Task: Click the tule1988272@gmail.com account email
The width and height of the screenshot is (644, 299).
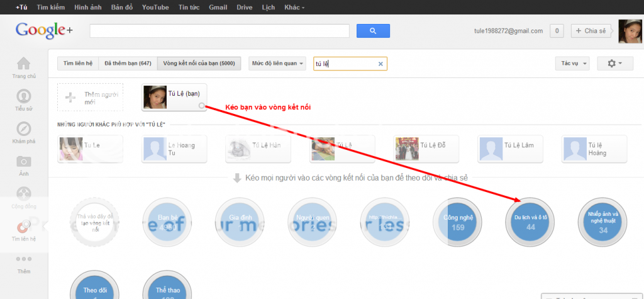Action: [x=508, y=31]
